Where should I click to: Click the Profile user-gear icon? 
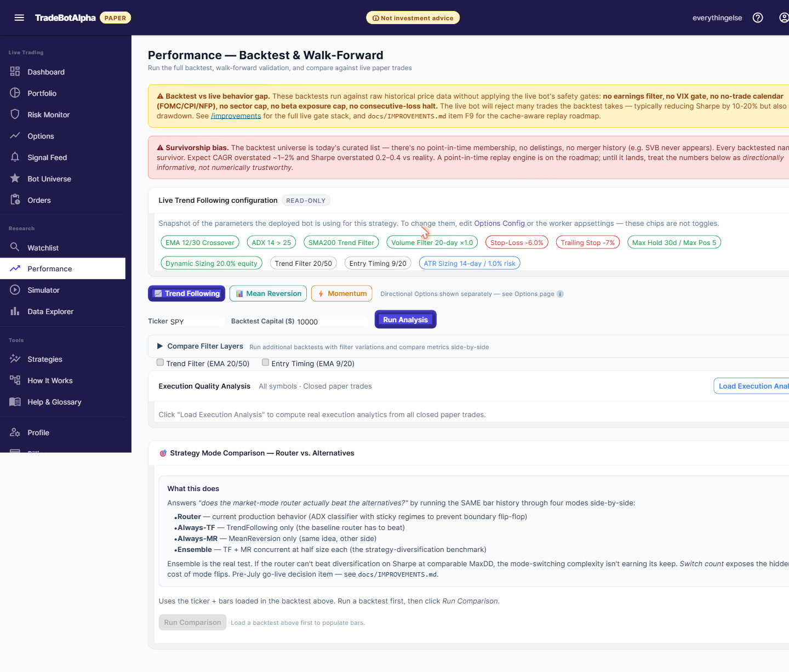pyautogui.click(x=15, y=432)
